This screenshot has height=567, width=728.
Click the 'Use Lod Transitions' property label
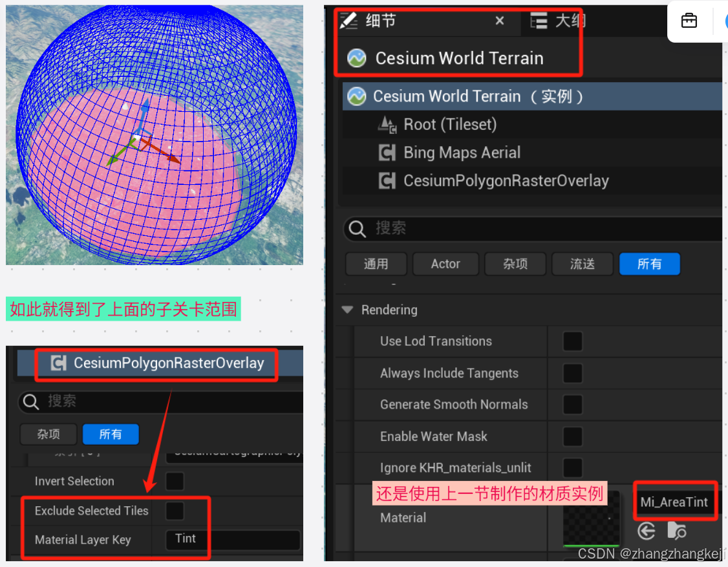tap(436, 341)
